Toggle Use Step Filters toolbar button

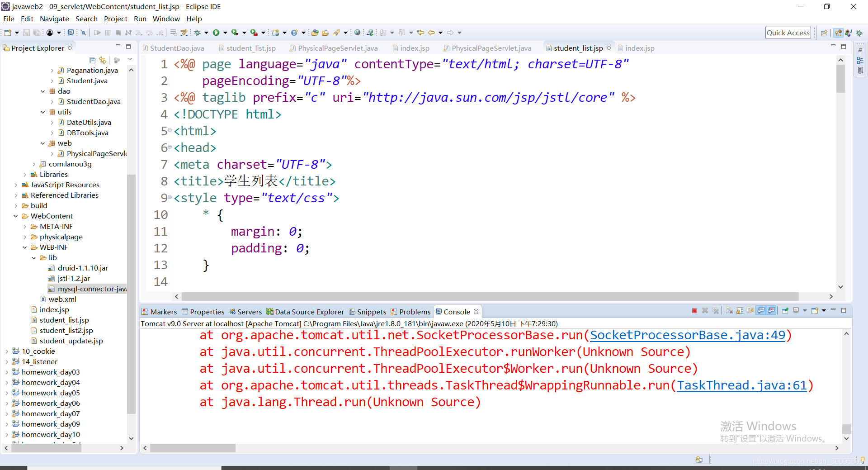point(184,33)
